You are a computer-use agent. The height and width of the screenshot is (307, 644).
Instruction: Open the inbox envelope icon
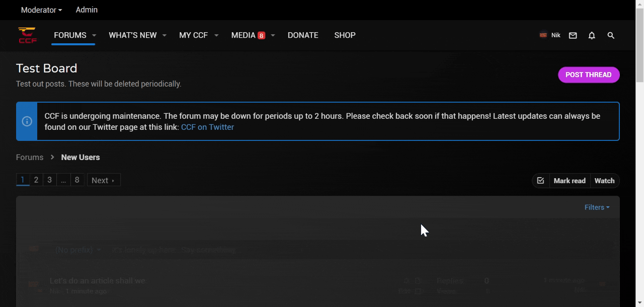(x=573, y=35)
